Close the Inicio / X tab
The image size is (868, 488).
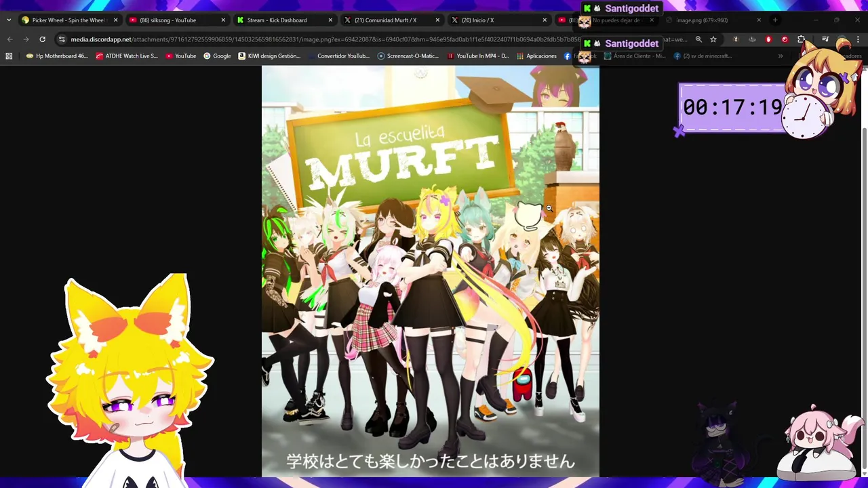(x=545, y=20)
